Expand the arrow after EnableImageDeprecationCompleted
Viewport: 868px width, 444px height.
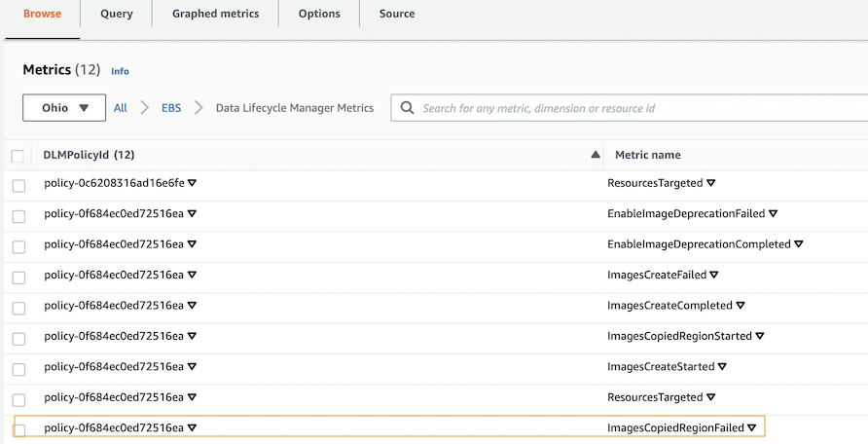click(x=799, y=244)
